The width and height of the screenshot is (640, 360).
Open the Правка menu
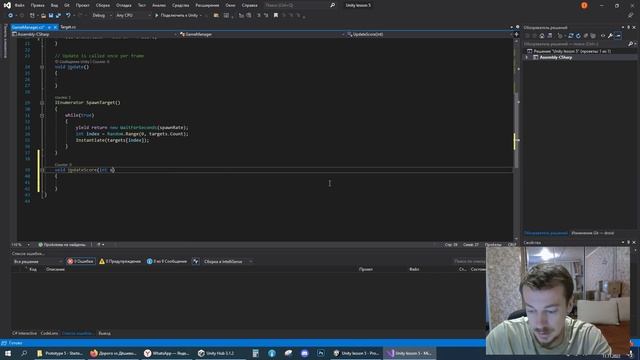coord(37,5)
